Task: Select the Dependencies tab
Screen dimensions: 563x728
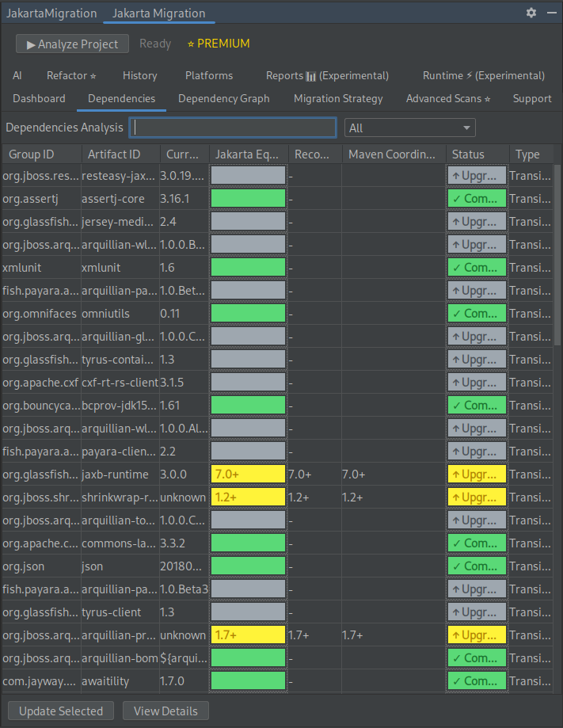Action: pyautogui.click(x=122, y=99)
